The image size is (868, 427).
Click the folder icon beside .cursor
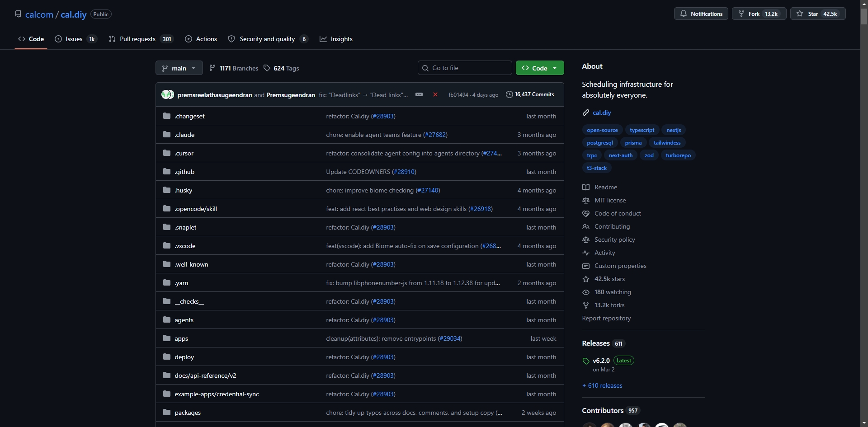coord(167,153)
